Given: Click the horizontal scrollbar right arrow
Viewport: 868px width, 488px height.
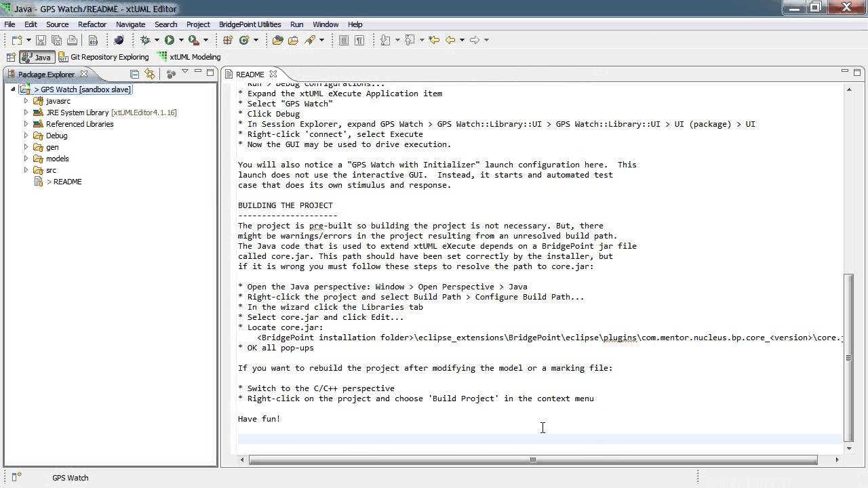Looking at the screenshot, I should coord(837,460).
